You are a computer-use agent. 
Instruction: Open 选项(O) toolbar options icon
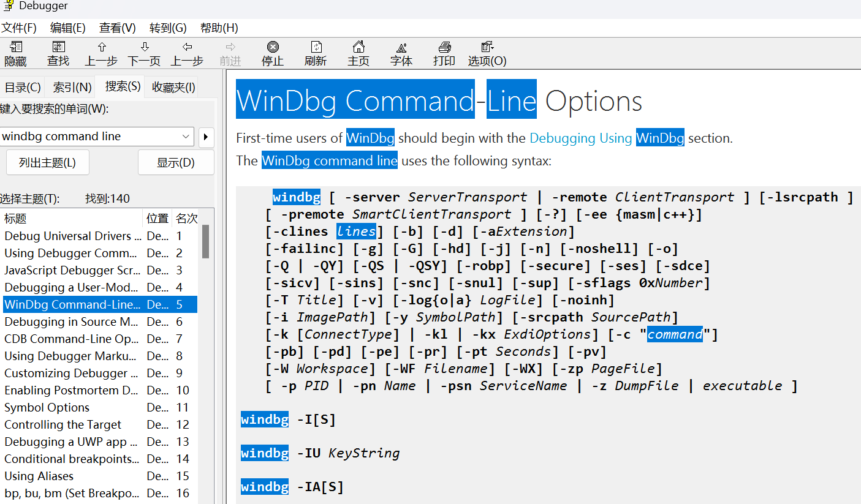(487, 54)
